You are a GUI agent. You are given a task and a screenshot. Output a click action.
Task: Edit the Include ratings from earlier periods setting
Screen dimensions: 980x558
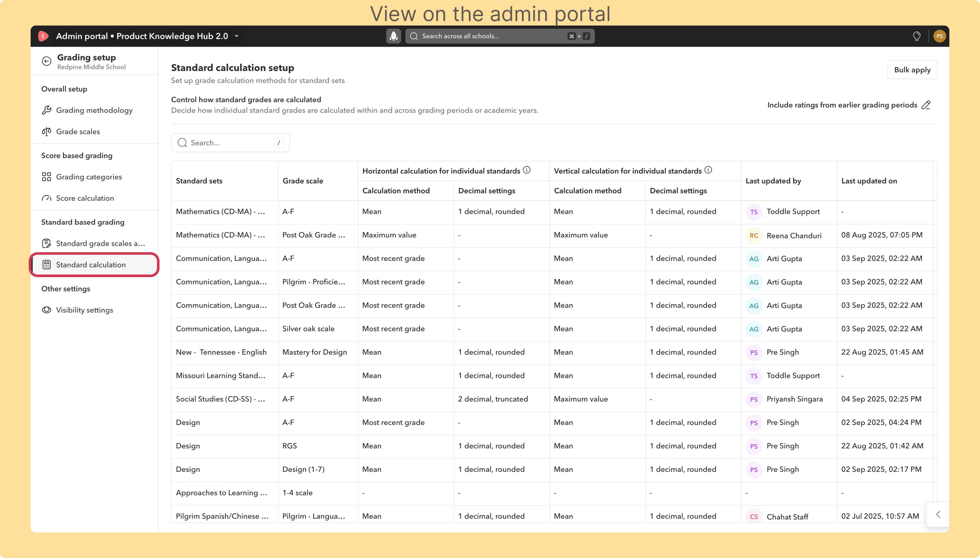pos(926,105)
